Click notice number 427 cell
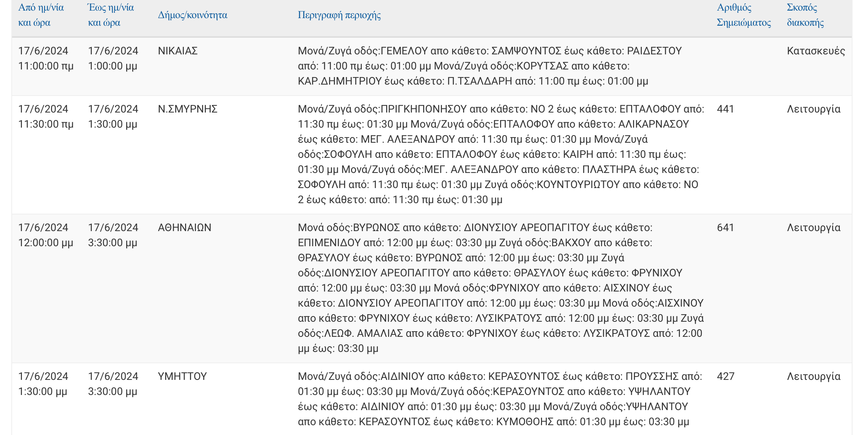 click(726, 376)
